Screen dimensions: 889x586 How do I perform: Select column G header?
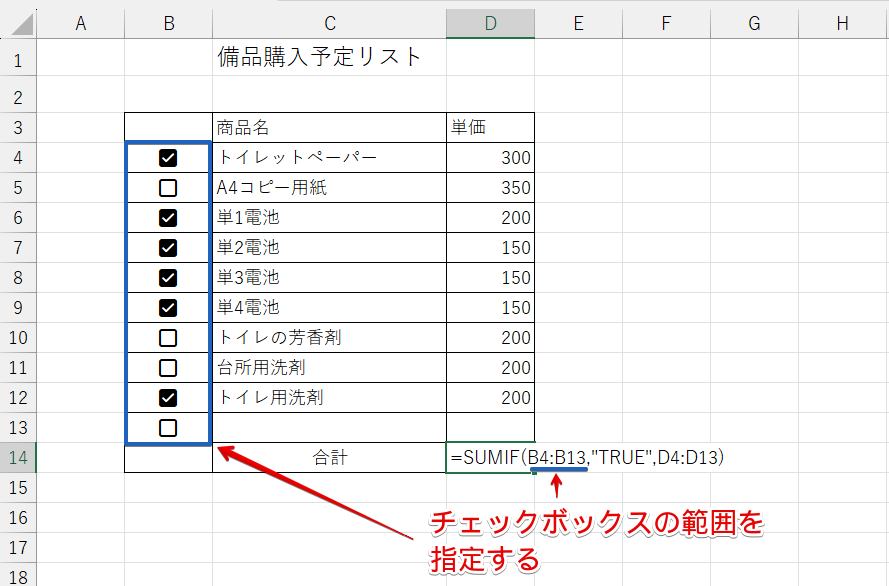coord(754,24)
